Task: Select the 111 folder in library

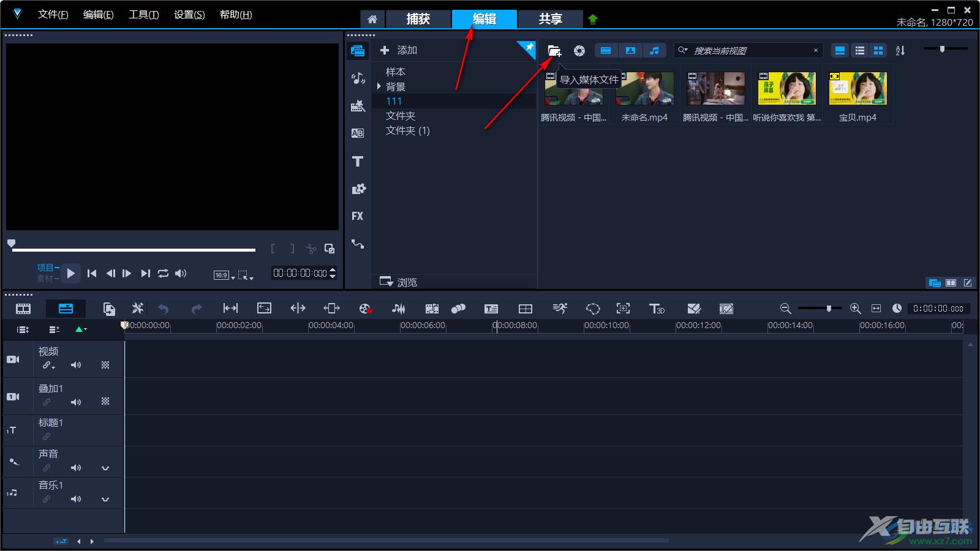Action: tap(394, 101)
